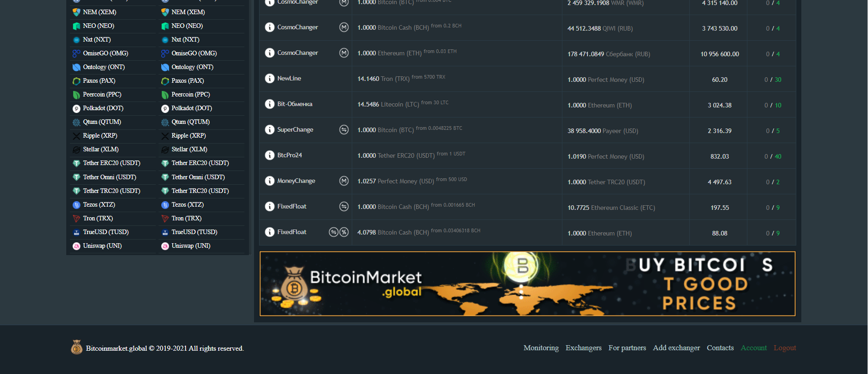868x374 pixels.
Task: Go to For partners page
Action: click(627, 348)
